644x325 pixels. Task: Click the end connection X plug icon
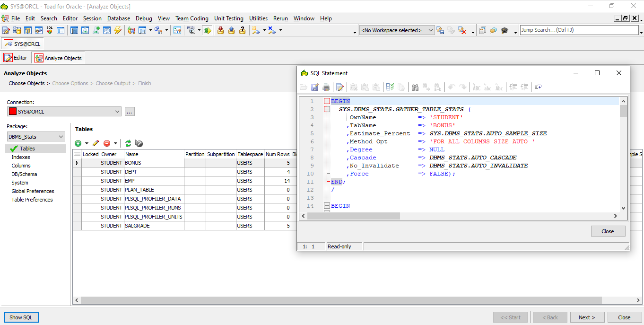[272, 30]
